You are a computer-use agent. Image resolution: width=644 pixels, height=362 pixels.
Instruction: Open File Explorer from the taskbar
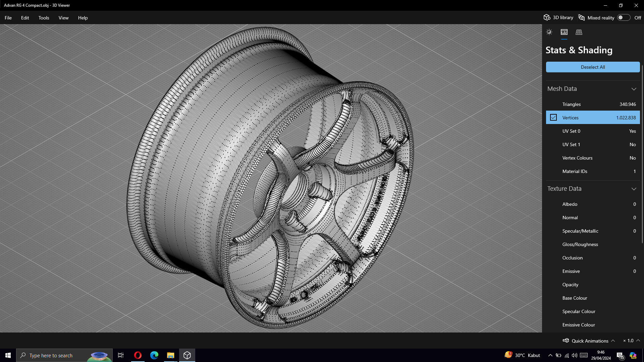(170, 355)
